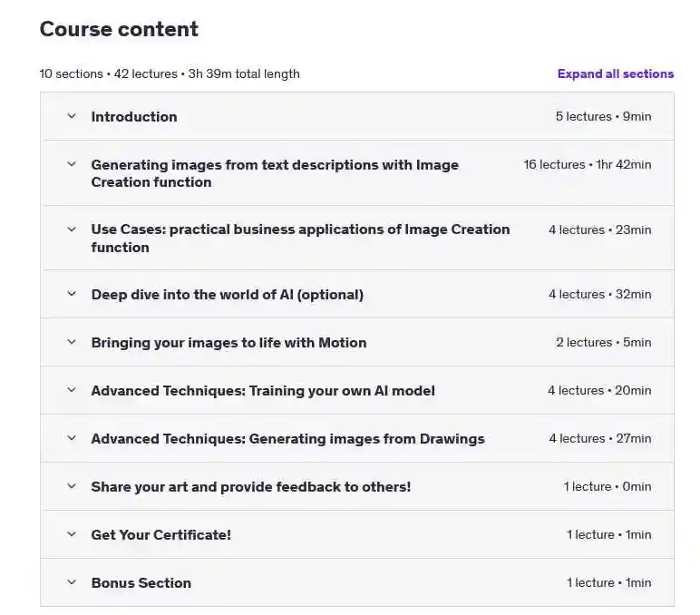Expand the Introduction section chevron

[x=72, y=116]
